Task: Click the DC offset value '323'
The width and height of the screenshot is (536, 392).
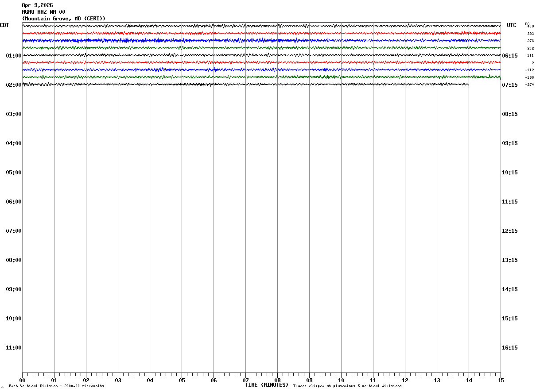Action: (531, 34)
